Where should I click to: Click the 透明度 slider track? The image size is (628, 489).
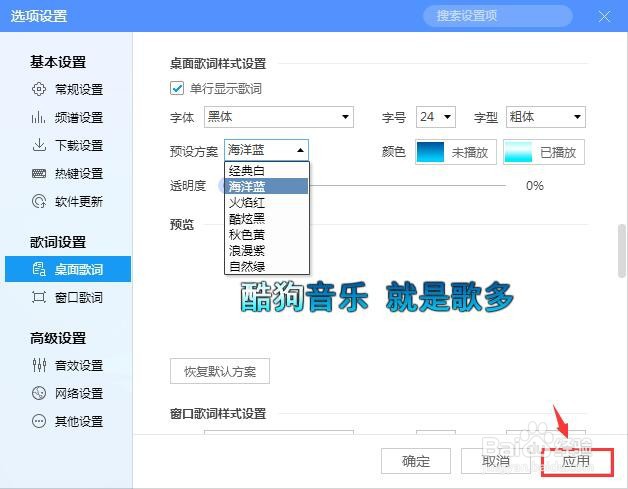pyautogui.click(x=407, y=185)
